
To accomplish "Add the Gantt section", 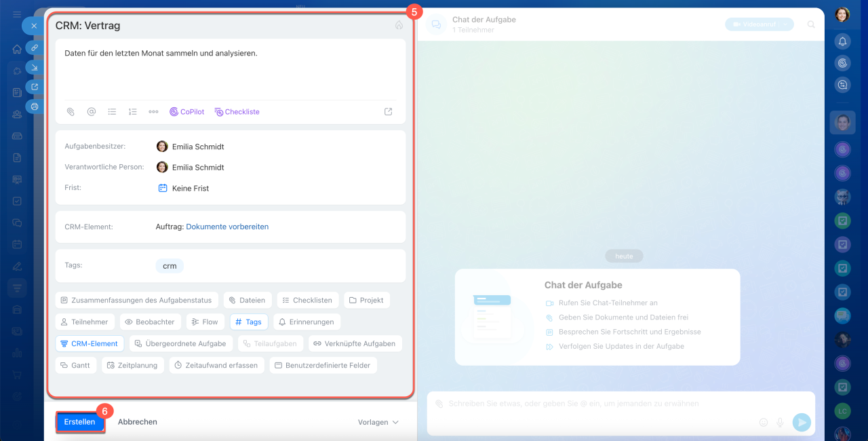I will click(x=75, y=365).
